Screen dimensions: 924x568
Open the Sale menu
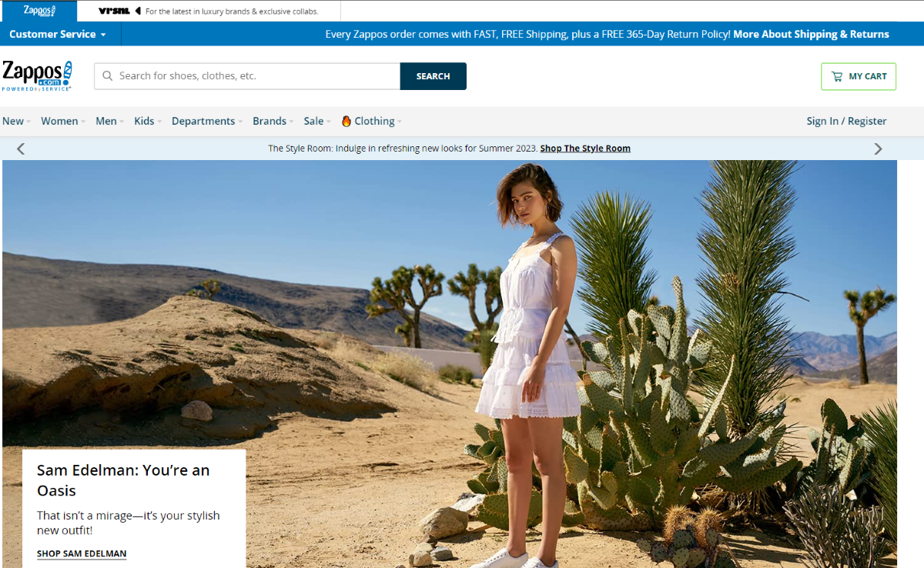(x=317, y=121)
